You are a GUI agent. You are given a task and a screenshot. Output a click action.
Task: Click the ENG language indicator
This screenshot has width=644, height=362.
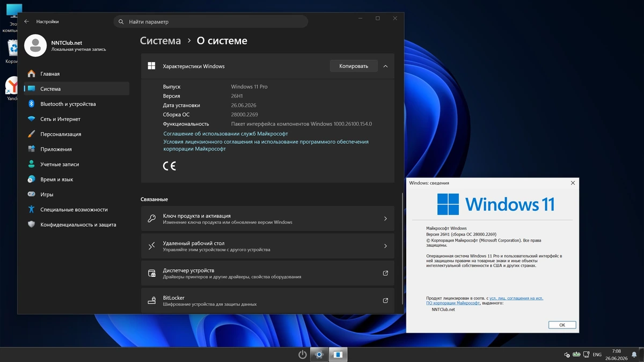click(x=597, y=354)
